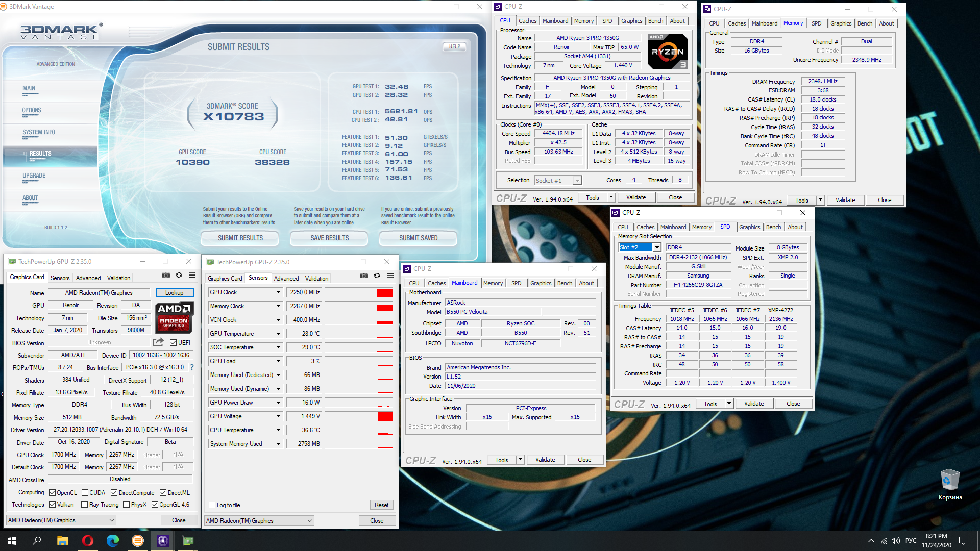Open Bench tab in CPU-Z Mainboard window
This screenshot has height=551, width=980.
click(565, 283)
